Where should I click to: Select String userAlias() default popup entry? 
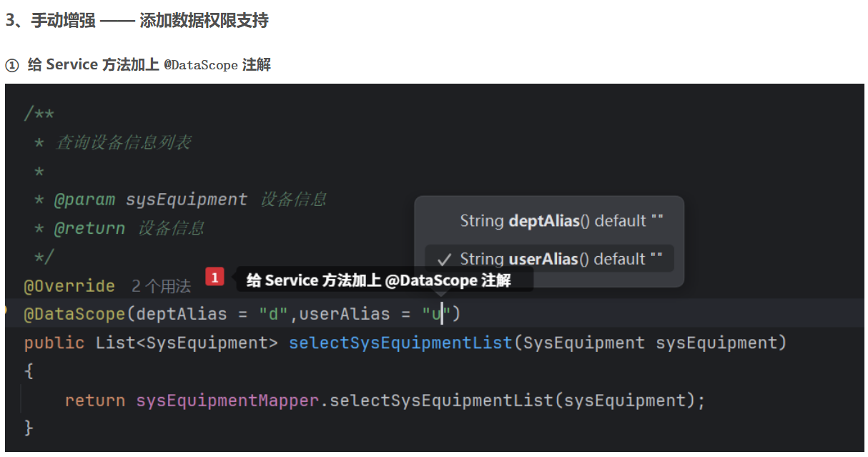tap(549, 259)
